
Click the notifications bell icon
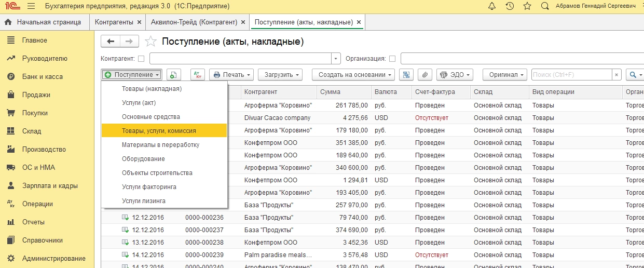click(x=492, y=6)
